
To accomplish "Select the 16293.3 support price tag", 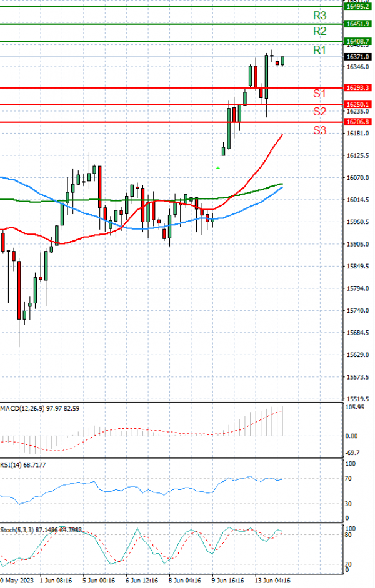I will point(358,87).
